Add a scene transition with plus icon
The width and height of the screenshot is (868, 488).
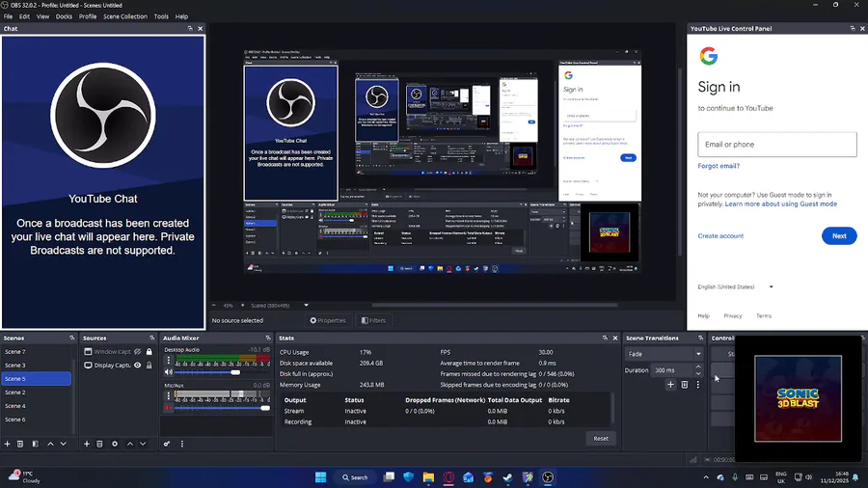(671, 385)
